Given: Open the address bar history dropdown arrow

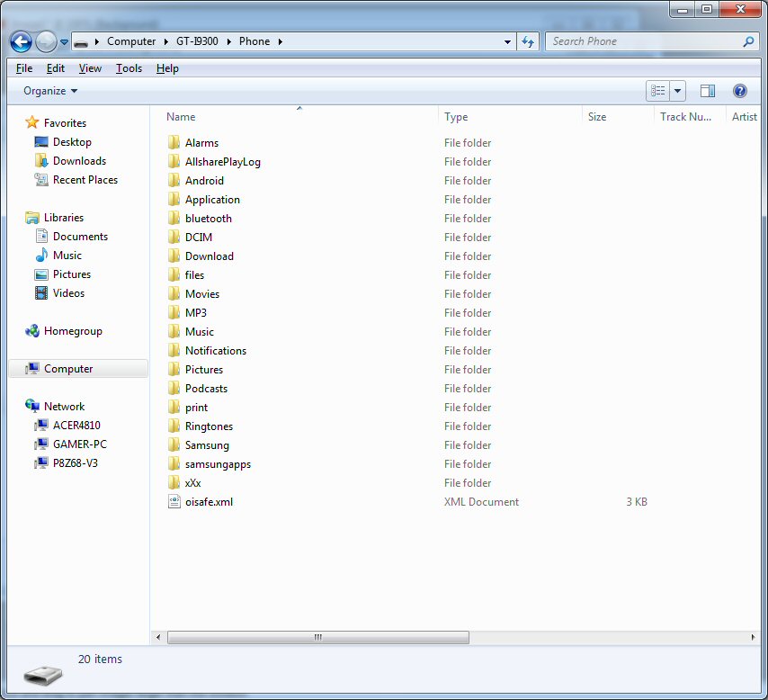Looking at the screenshot, I should point(507,42).
